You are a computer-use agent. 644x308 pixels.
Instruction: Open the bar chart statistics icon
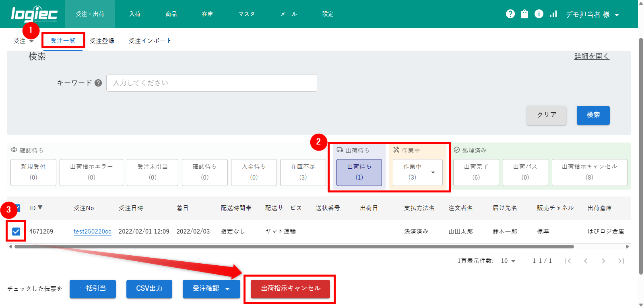pyautogui.click(x=553, y=14)
